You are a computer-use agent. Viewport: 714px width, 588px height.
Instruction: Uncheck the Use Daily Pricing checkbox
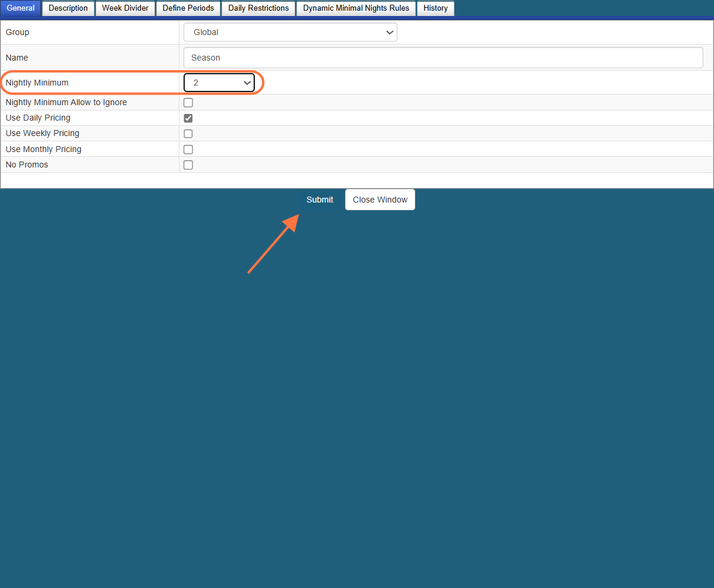(x=188, y=118)
